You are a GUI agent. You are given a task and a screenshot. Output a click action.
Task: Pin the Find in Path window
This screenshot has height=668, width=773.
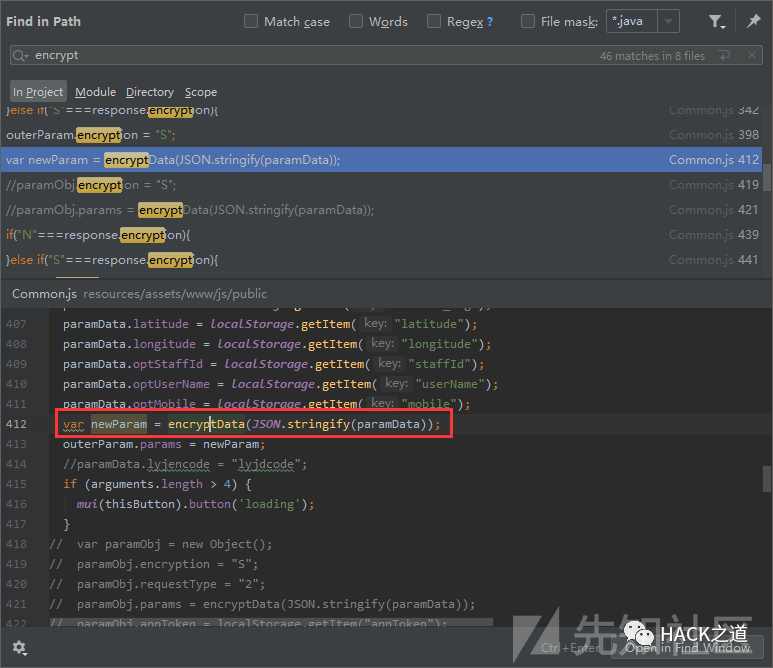pyautogui.click(x=754, y=21)
